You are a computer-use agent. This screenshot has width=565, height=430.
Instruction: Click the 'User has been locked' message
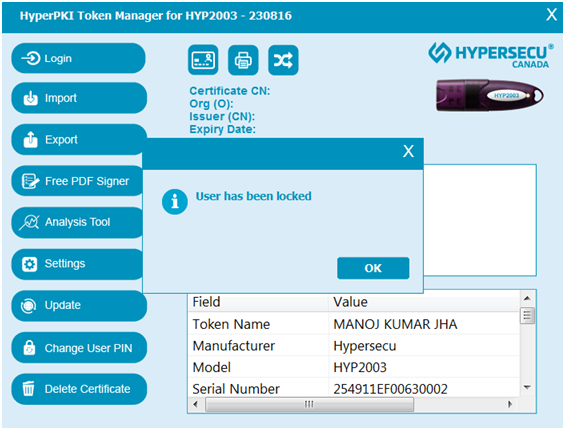253,196
